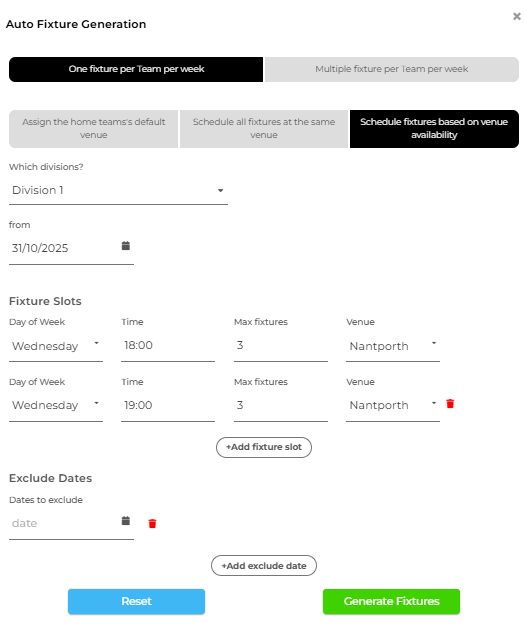Choose Assign the home teams's default venue
The width and height of the screenshot is (526, 627).
click(93, 129)
